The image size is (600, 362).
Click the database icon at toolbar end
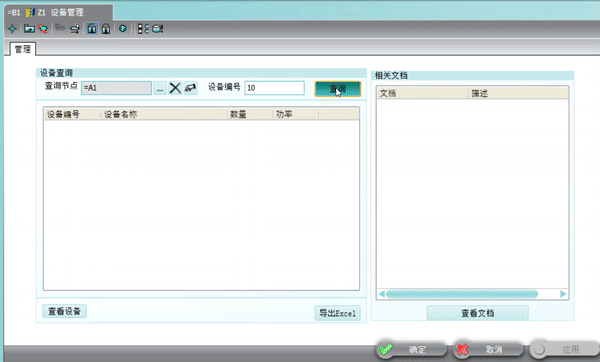[158, 29]
